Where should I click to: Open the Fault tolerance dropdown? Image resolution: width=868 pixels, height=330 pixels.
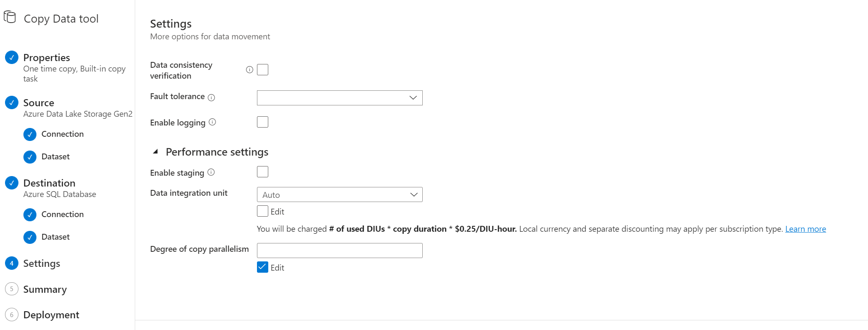click(x=339, y=98)
